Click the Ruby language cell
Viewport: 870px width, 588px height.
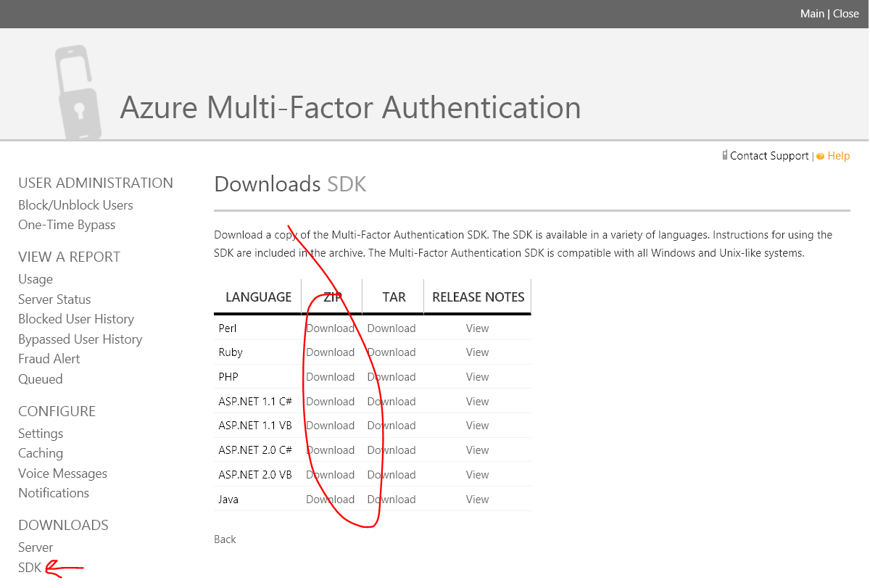pos(231,352)
